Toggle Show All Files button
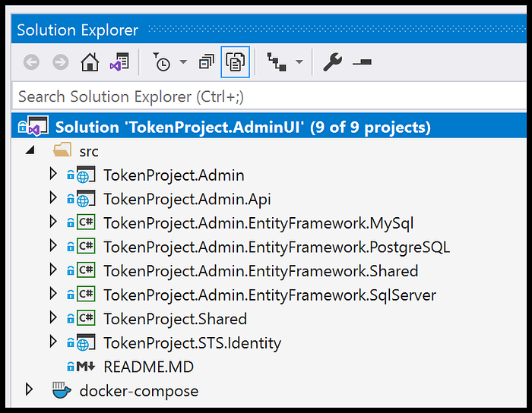The width and height of the screenshot is (532, 413). (235, 62)
